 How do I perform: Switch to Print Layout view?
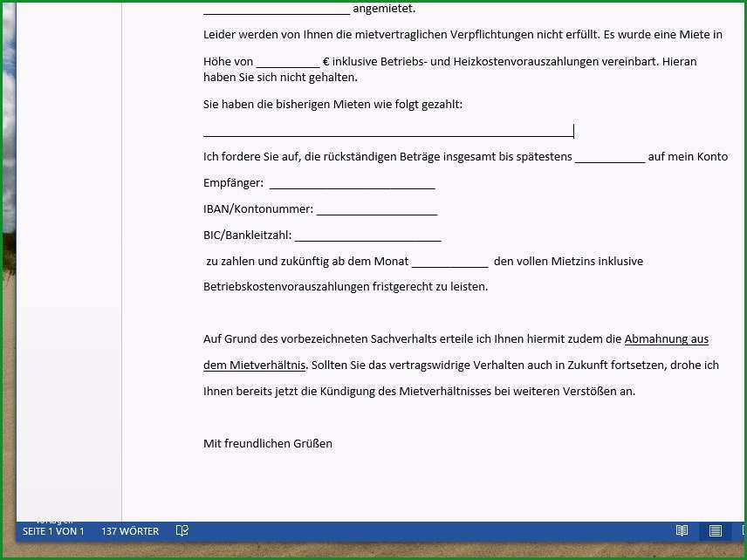pos(715,530)
